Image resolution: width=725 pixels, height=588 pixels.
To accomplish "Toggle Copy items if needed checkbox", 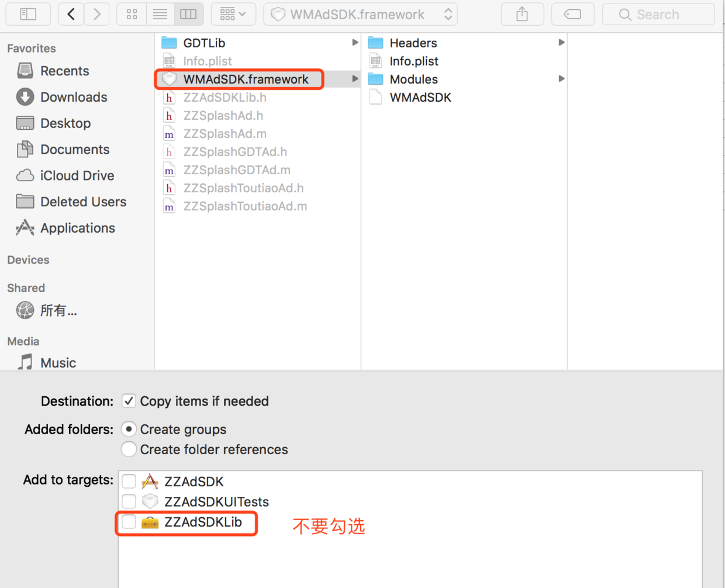I will [x=129, y=401].
